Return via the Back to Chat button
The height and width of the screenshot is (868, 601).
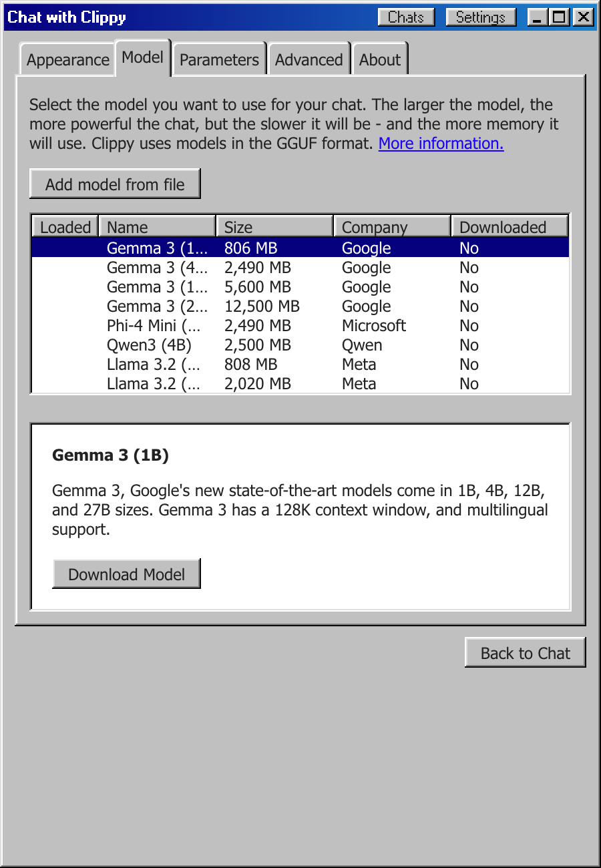526,653
